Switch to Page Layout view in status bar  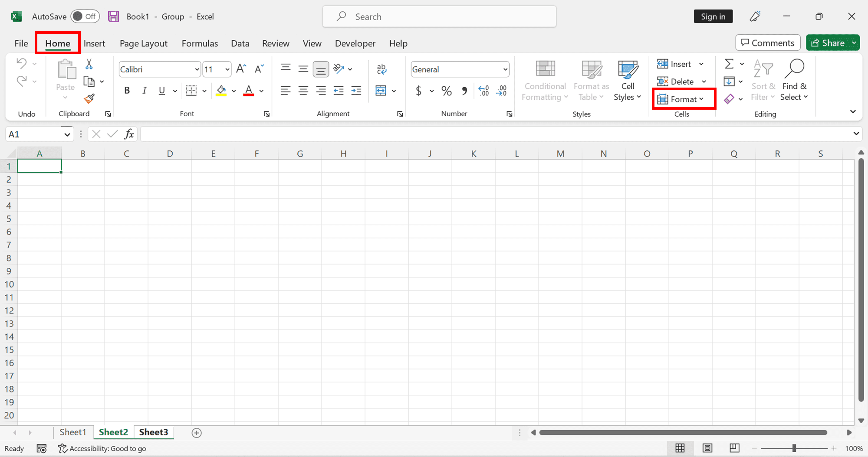(x=707, y=448)
